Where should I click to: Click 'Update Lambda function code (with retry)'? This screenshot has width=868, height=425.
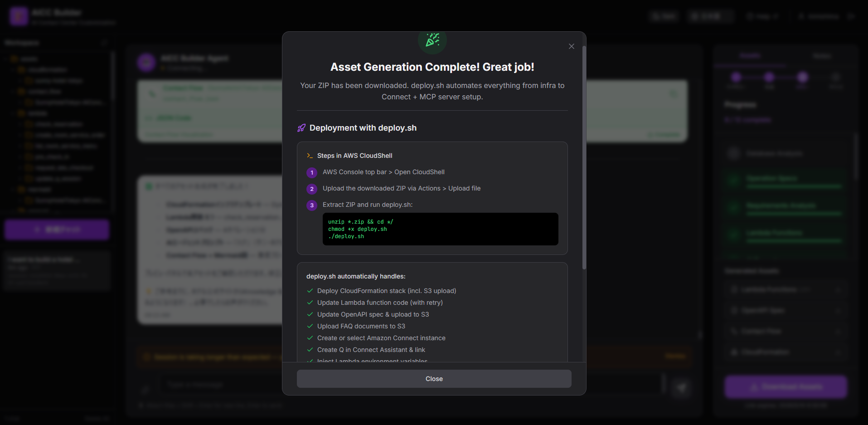click(380, 303)
